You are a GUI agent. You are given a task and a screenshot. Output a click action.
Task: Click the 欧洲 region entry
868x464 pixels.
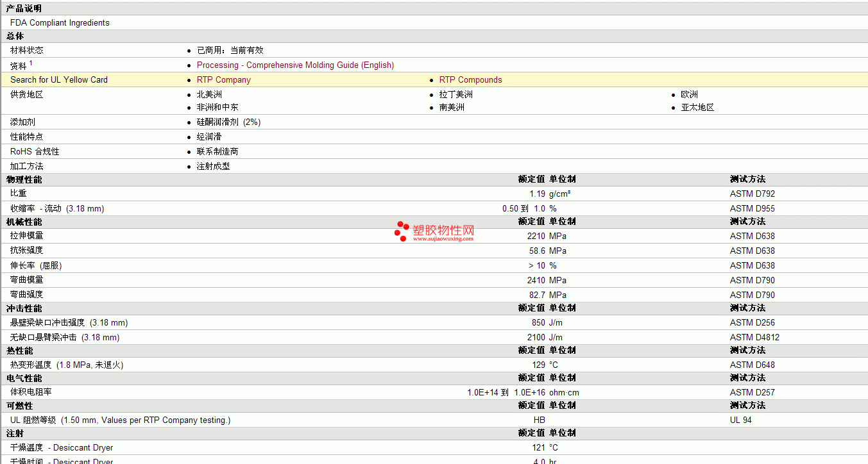(689, 95)
